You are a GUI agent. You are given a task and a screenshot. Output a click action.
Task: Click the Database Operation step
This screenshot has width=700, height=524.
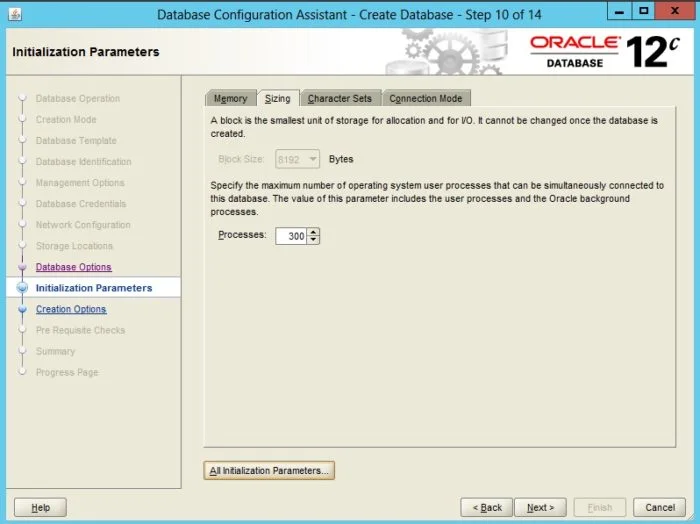[x=78, y=98]
